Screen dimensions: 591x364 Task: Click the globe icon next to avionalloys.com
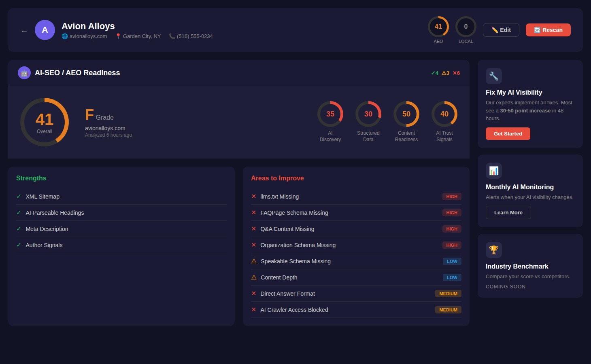point(64,36)
